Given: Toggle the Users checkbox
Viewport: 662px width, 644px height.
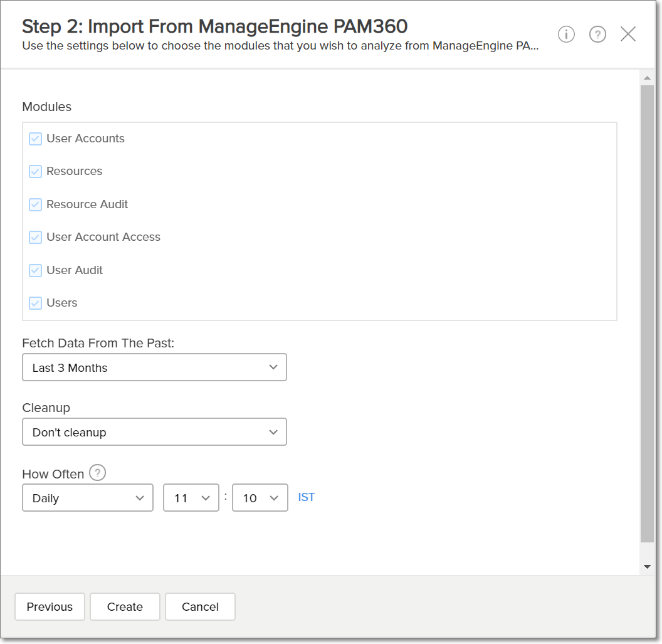Looking at the screenshot, I should coord(36,303).
